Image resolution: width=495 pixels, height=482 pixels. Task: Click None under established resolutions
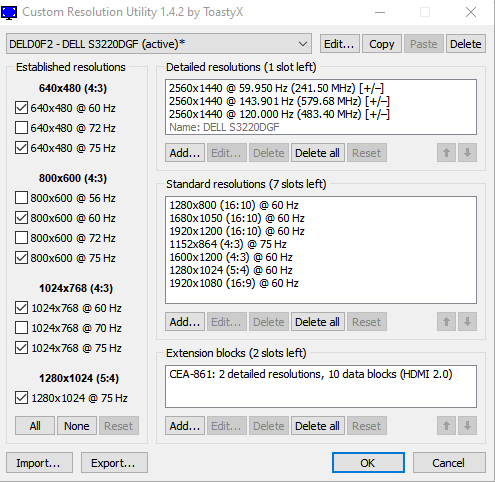click(x=77, y=426)
